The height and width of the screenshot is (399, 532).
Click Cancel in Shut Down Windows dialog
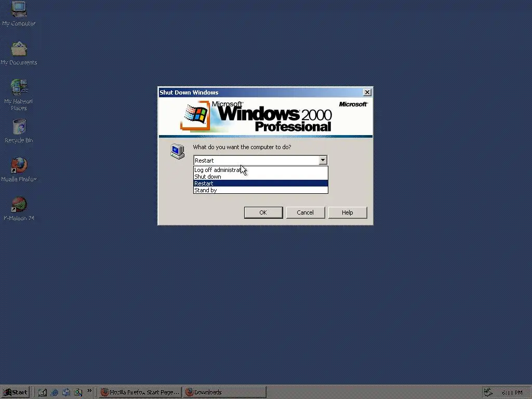[x=305, y=212]
